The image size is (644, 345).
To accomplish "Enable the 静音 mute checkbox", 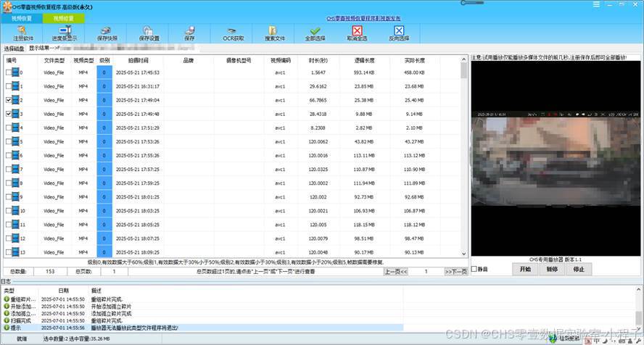I will point(474,269).
